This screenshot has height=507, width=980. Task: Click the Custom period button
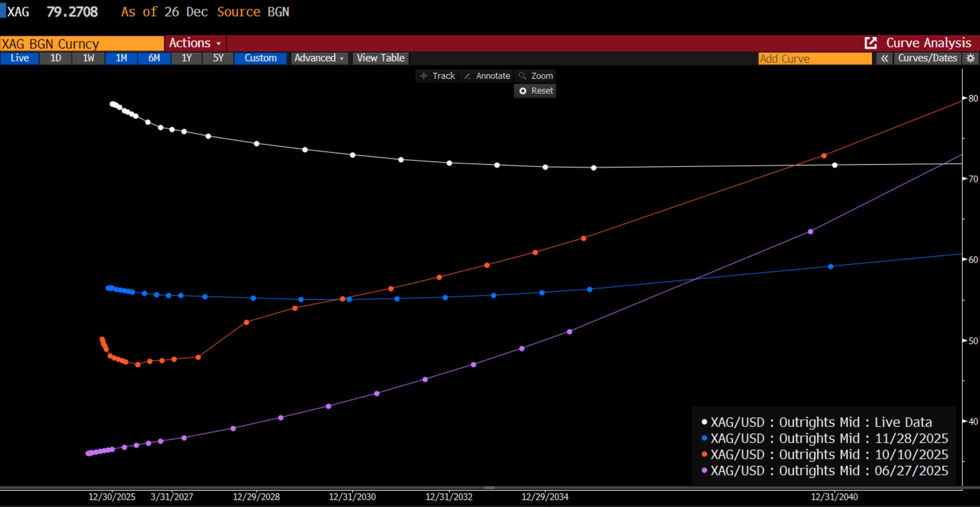[x=260, y=58]
